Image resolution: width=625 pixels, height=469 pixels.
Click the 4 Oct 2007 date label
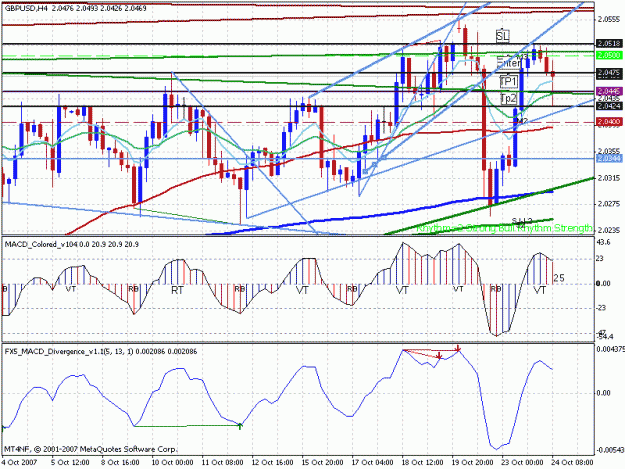pos(20,463)
